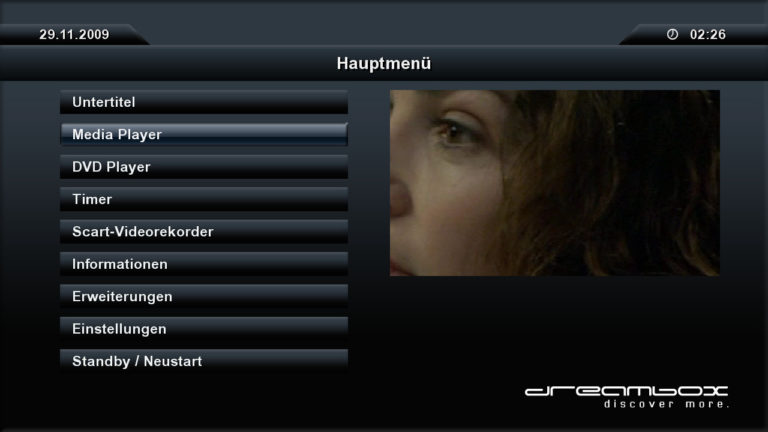768x432 pixels.
Task: Click the date 29.11.2009 display
Action: [x=74, y=34]
